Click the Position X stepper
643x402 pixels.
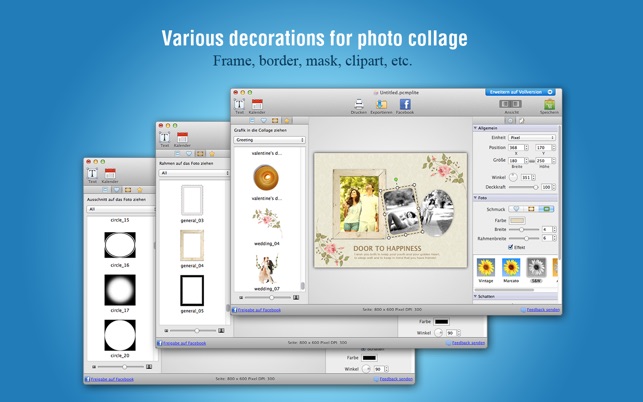[527, 147]
